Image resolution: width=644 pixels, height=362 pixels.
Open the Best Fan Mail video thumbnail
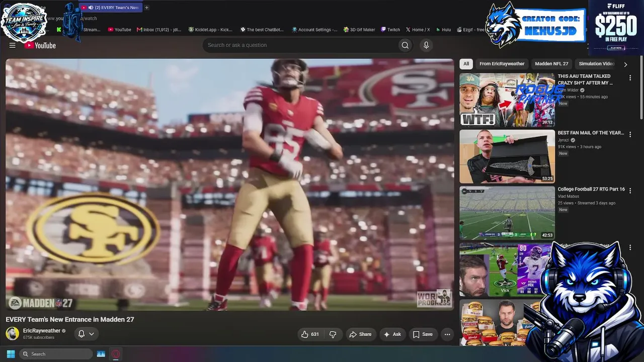click(x=507, y=156)
